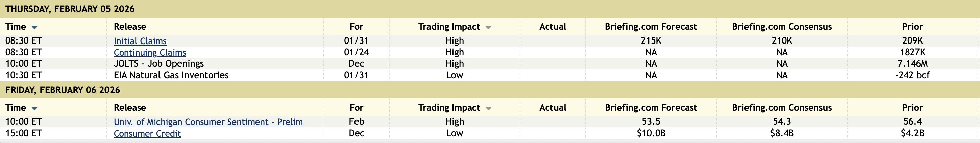Click Briefing.com Forecast header in Thursday table
Image resolution: width=980 pixels, height=143 pixels.
pos(651,27)
